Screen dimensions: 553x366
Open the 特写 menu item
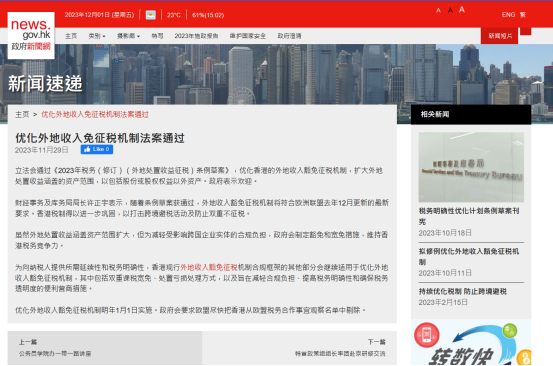(x=157, y=36)
